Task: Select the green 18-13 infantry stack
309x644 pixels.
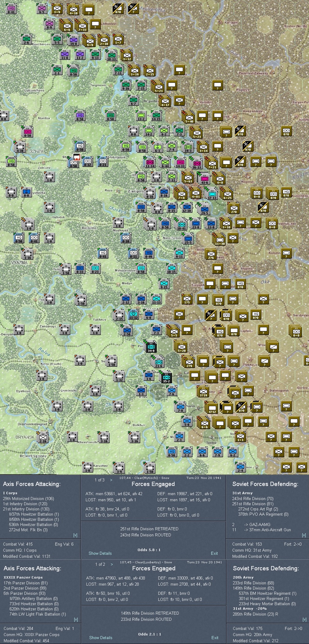Action: [111, 55]
